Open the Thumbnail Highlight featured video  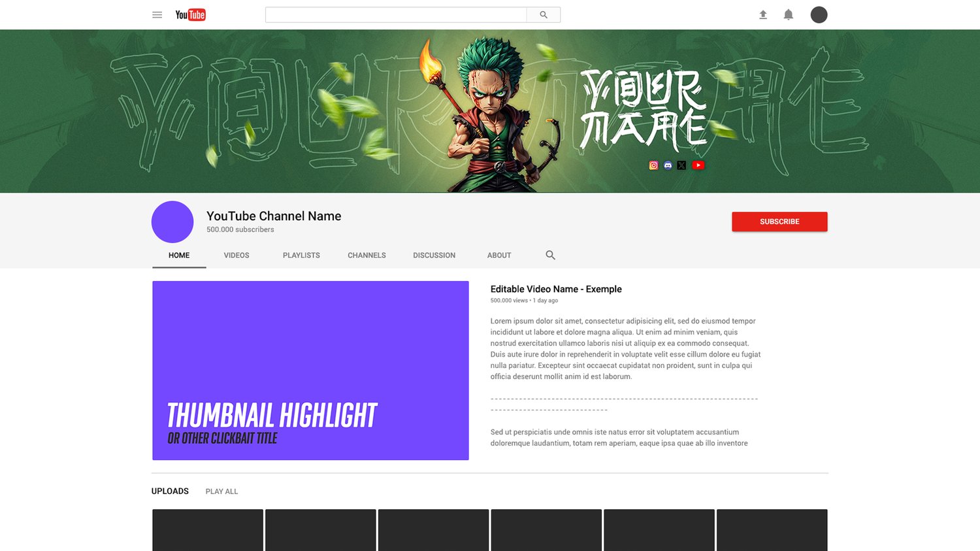click(x=310, y=371)
